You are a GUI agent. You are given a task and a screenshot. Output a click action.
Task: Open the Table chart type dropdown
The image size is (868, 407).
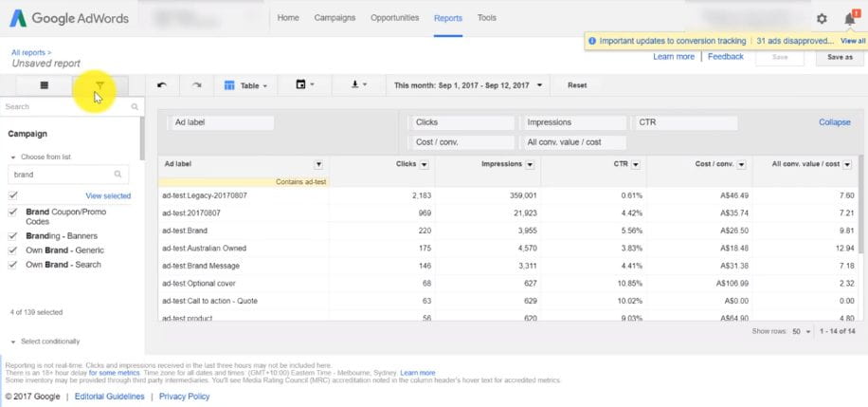245,85
